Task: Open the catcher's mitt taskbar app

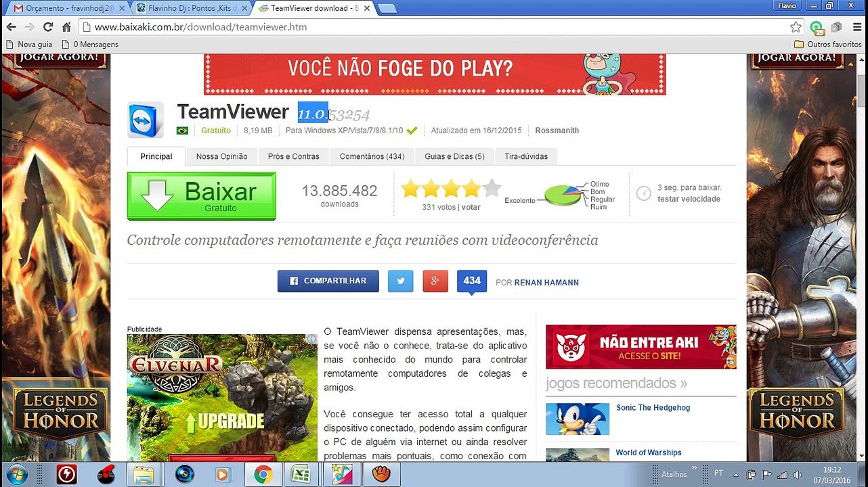Action: click(381, 474)
